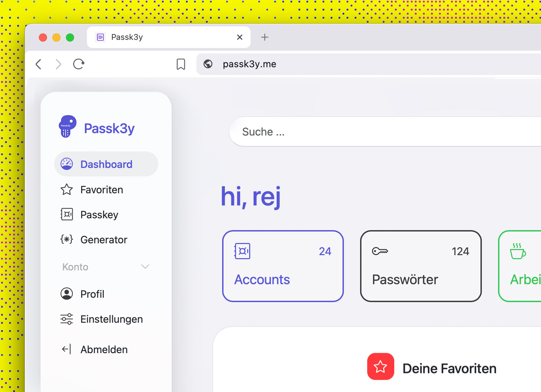Open the Accounts card
This screenshot has height=392, width=541.
(x=283, y=266)
